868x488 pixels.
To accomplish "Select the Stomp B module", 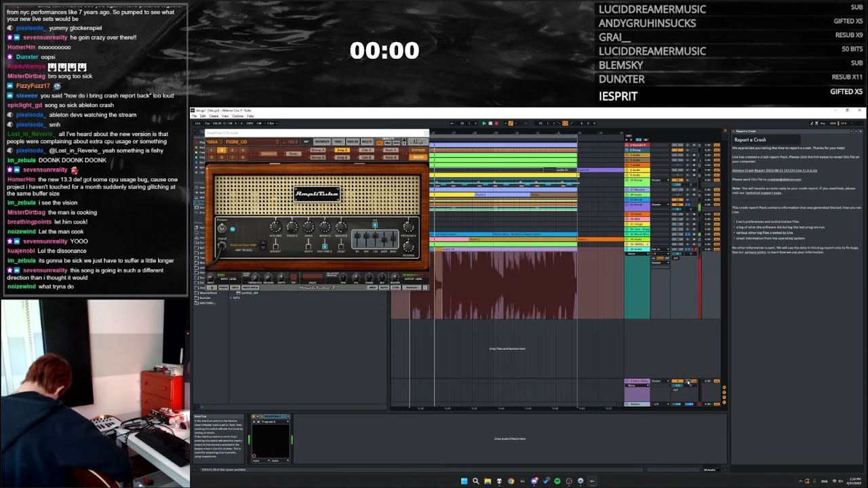I will (x=318, y=157).
